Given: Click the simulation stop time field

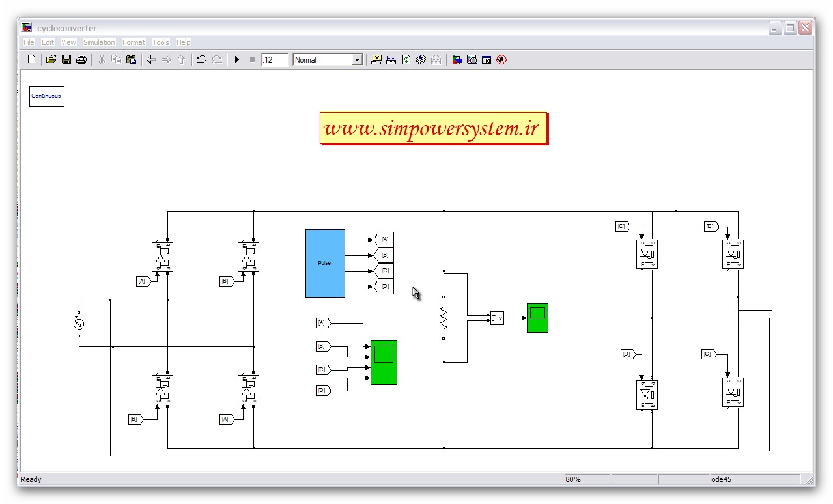Looking at the screenshot, I should click(x=274, y=60).
